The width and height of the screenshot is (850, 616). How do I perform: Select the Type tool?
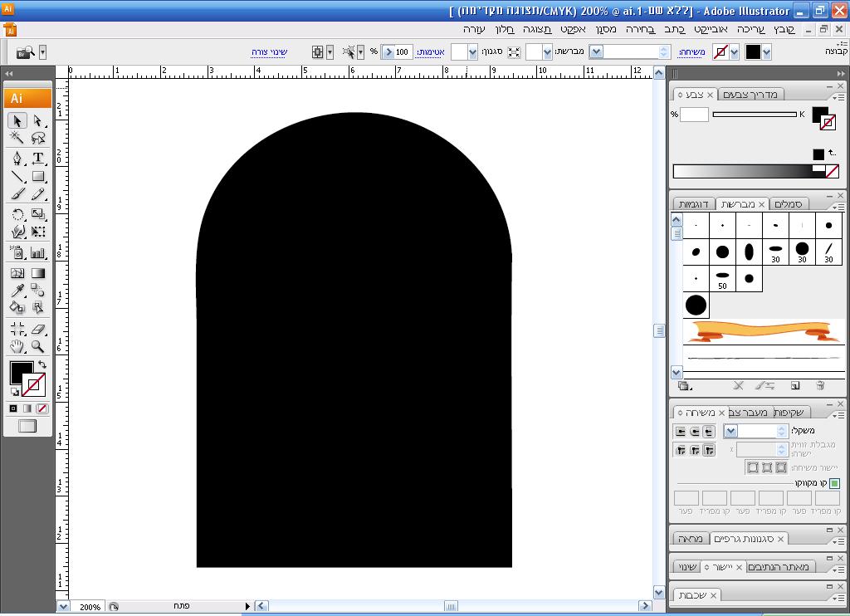tap(37, 158)
